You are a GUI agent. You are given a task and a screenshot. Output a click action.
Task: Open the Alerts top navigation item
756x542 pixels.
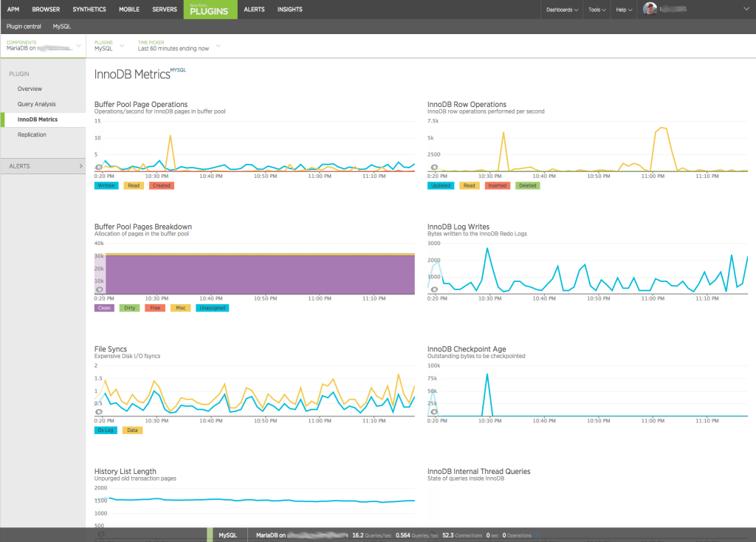tap(254, 9)
